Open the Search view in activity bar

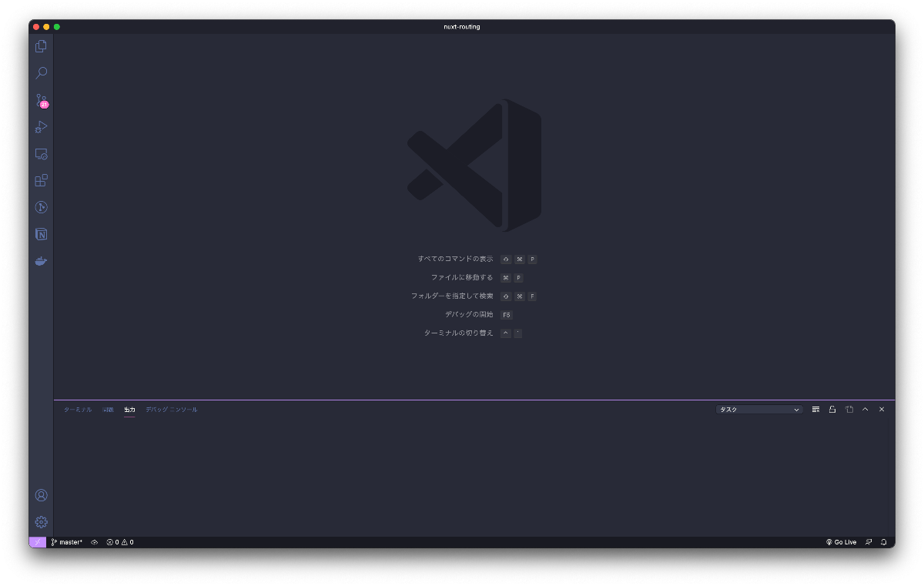pyautogui.click(x=41, y=73)
